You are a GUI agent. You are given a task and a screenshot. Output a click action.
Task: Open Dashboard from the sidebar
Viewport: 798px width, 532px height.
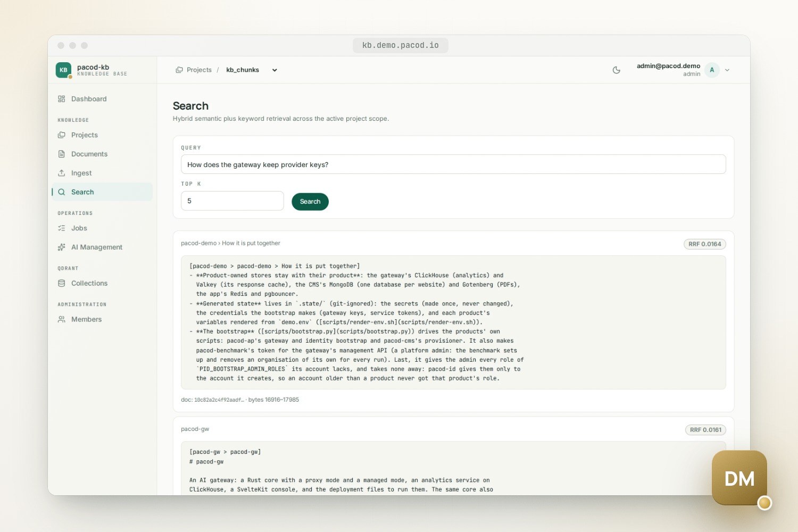coord(102,99)
